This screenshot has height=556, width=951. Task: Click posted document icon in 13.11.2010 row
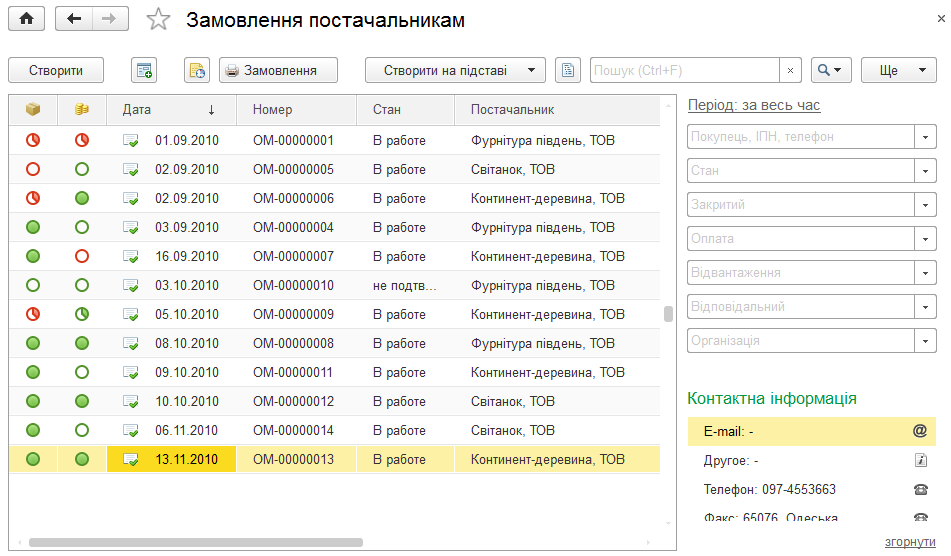coord(130,460)
